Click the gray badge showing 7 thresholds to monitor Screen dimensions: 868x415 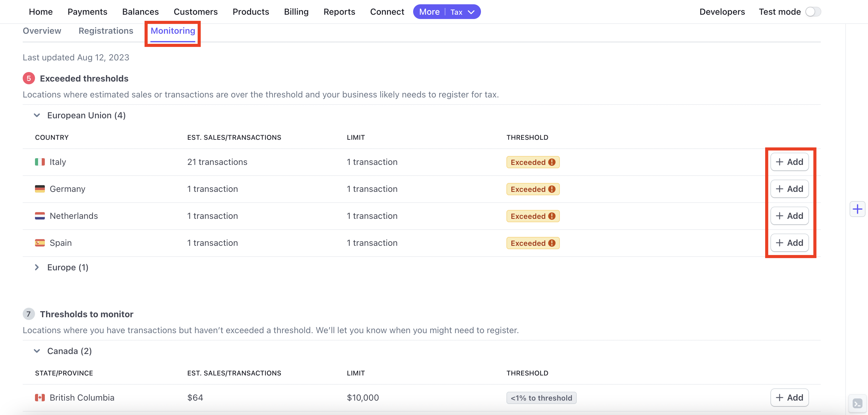[29, 314]
